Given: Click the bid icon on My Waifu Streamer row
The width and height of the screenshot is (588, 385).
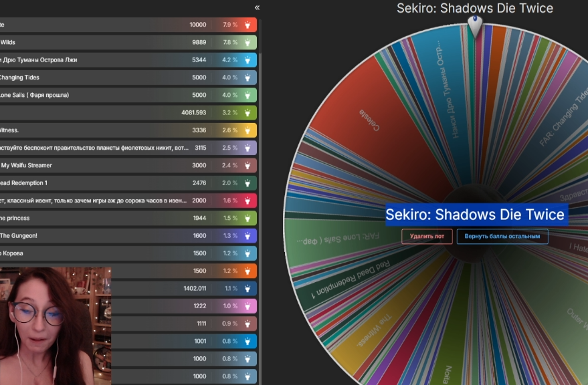Looking at the screenshot, I should [x=248, y=165].
